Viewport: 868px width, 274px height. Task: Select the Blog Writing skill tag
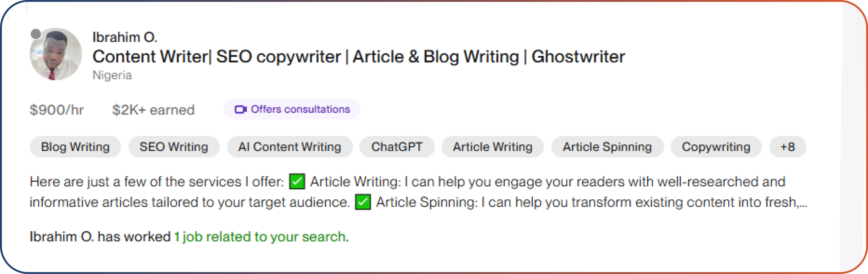tap(75, 147)
